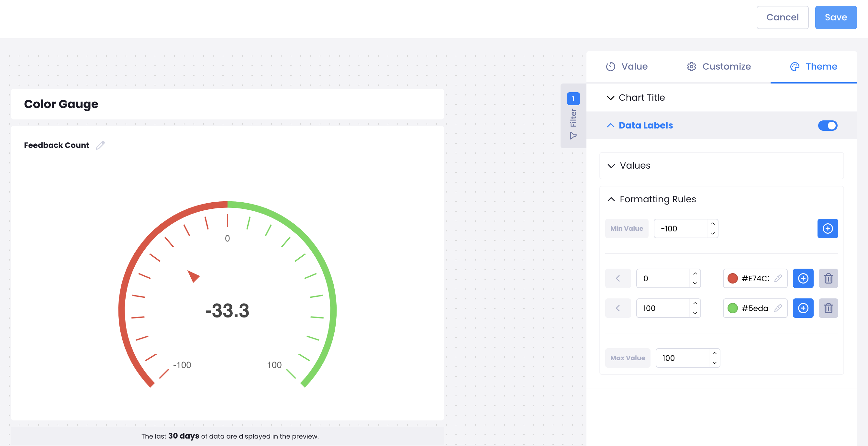
Task: Delete the red #E74C formatting rule
Action: click(x=828, y=278)
